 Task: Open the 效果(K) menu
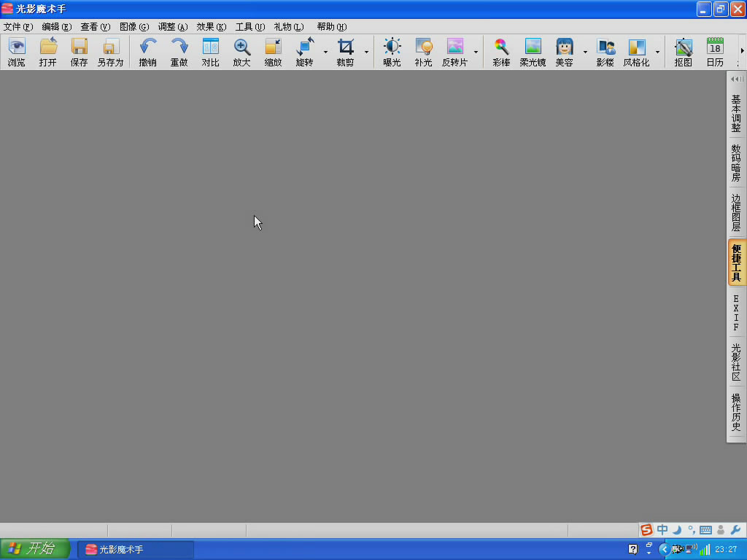click(212, 27)
